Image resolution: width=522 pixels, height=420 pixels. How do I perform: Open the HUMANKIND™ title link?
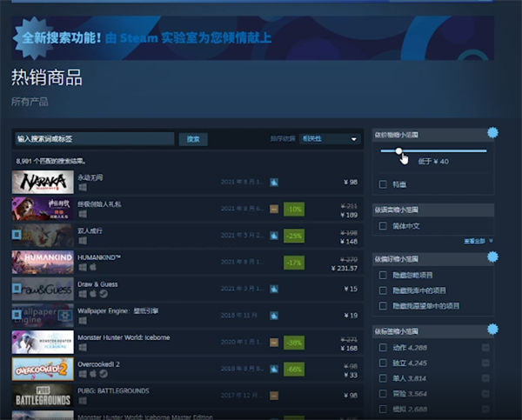click(99, 257)
